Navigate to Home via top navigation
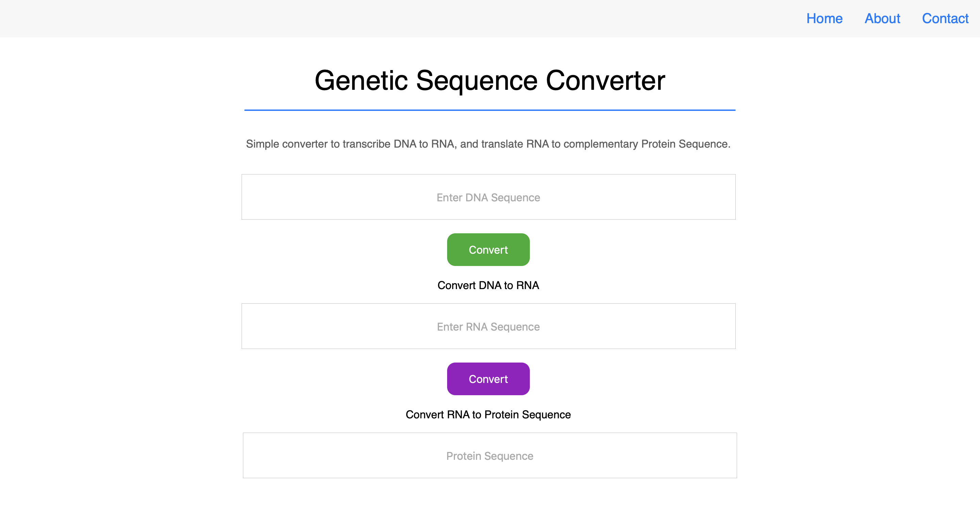This screenshot has height=519, width=980. click(x=824, y=19)
